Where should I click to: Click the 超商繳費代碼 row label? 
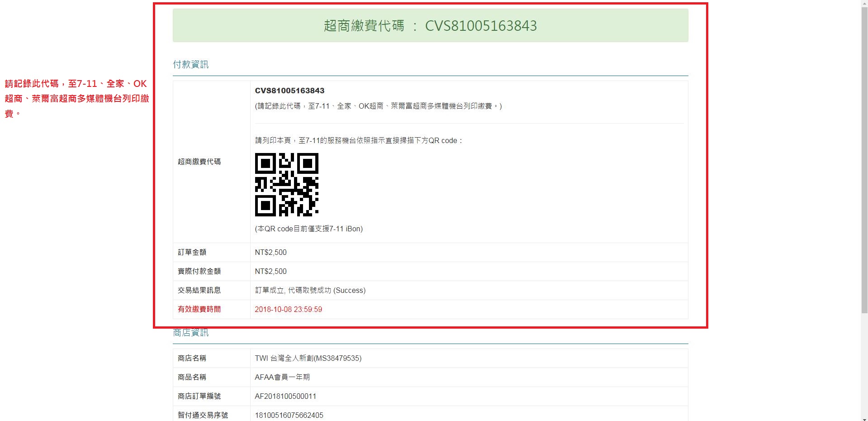[x=199, y=162]
